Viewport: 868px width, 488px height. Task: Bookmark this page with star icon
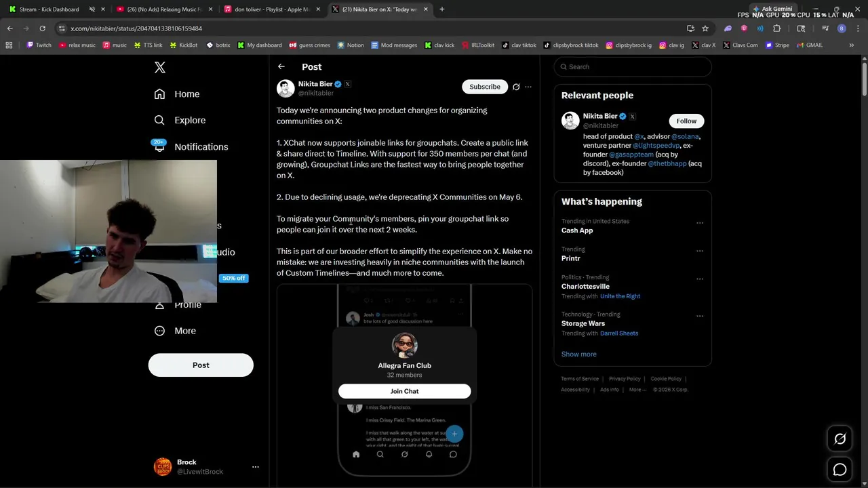click(x=705, y=28)
